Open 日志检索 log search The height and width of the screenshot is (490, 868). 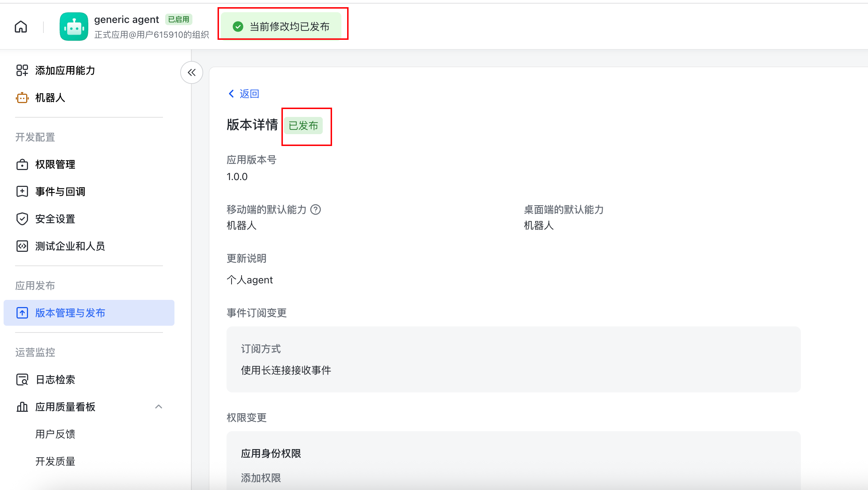(x=55, y=380)
